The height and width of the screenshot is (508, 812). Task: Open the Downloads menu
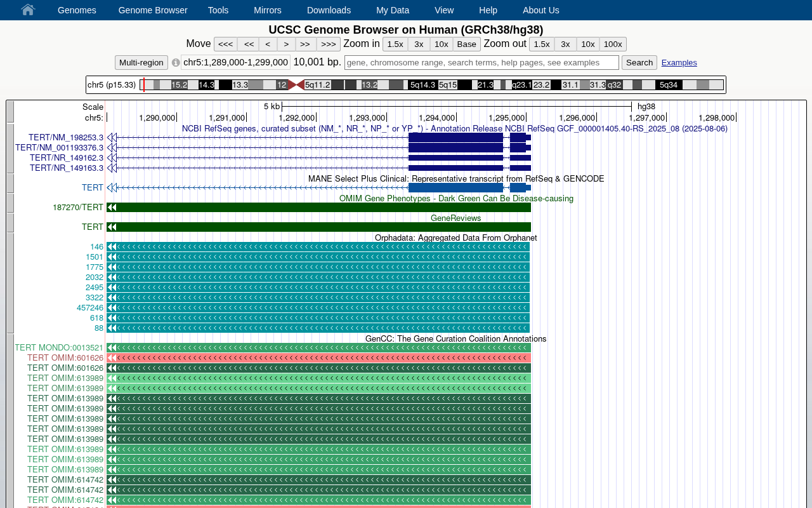pos(329,10)
